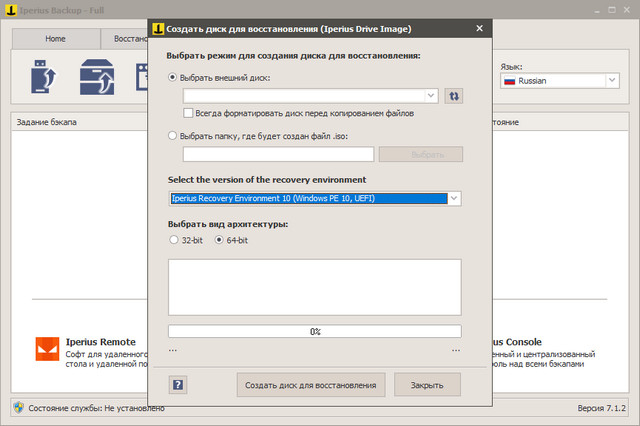Image resolution: width=640 pixels, height=426 pixels.
Task: Open the external disk dropdown list
Action: click(431, 95)
